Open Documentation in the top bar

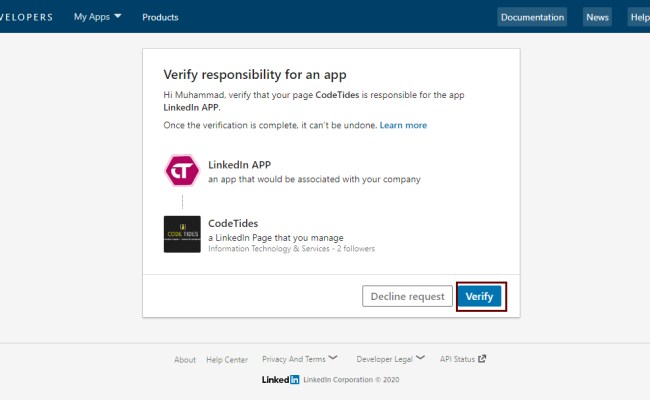pyautogui.click(x=532, y=17)
